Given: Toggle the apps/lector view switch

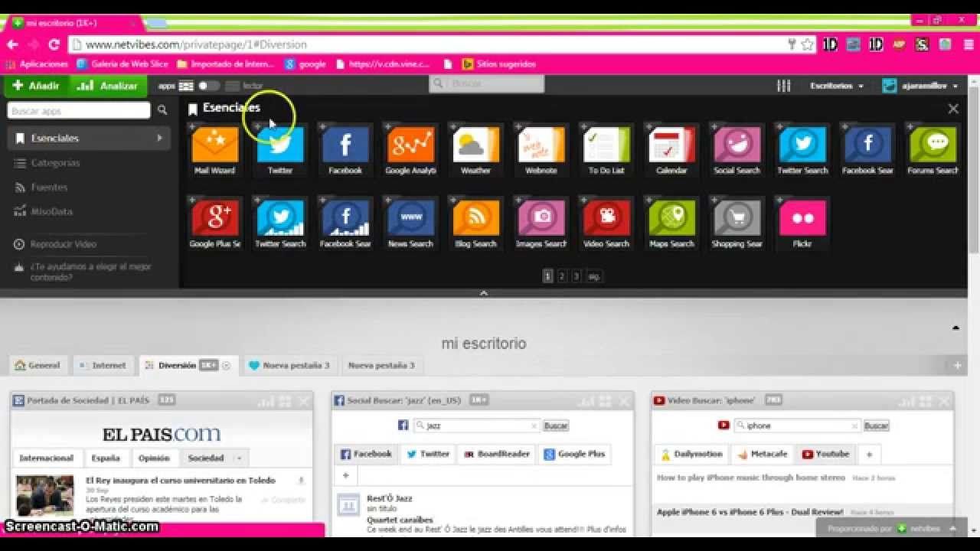Looking at the screenshot, I should (x=209, y=86).
